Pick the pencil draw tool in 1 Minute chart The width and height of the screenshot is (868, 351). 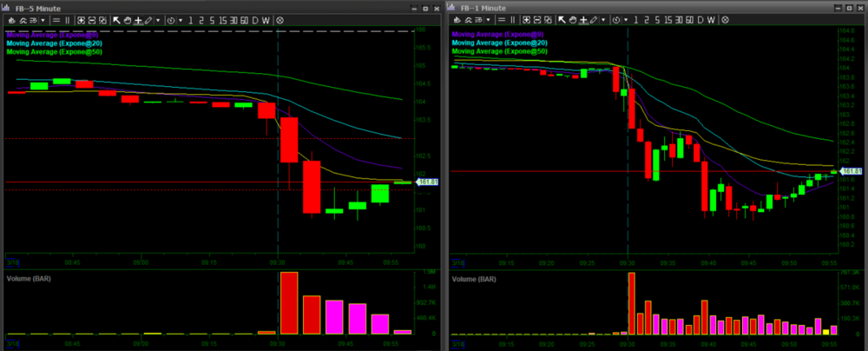click(592, 19)
